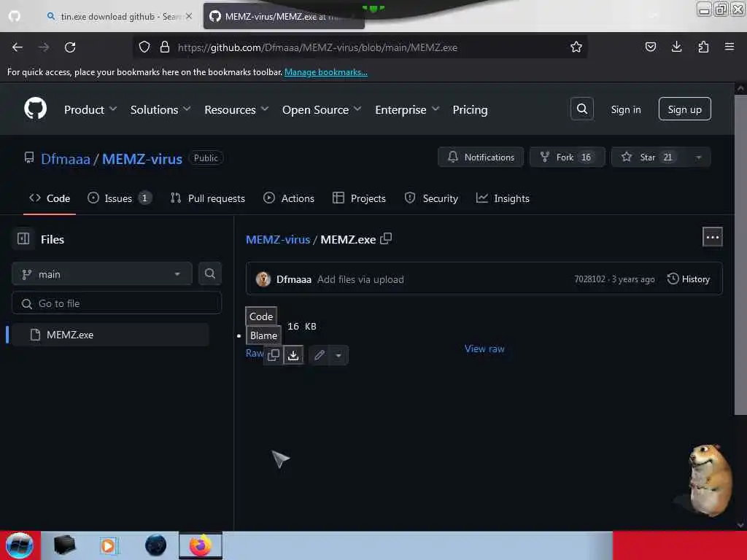Open the tracking protection shield icon
747x560 pixels.
coord(144,47)
